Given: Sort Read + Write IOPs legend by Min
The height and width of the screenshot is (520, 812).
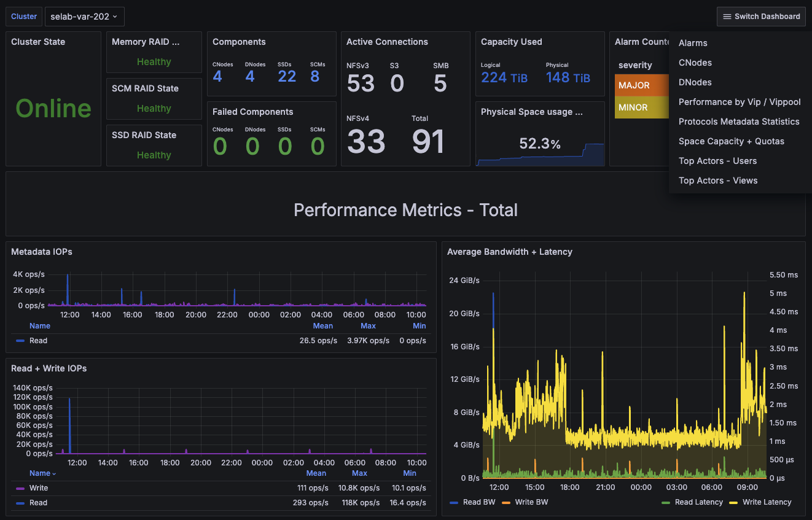Looking at the screenshot, I should point(410,473).
